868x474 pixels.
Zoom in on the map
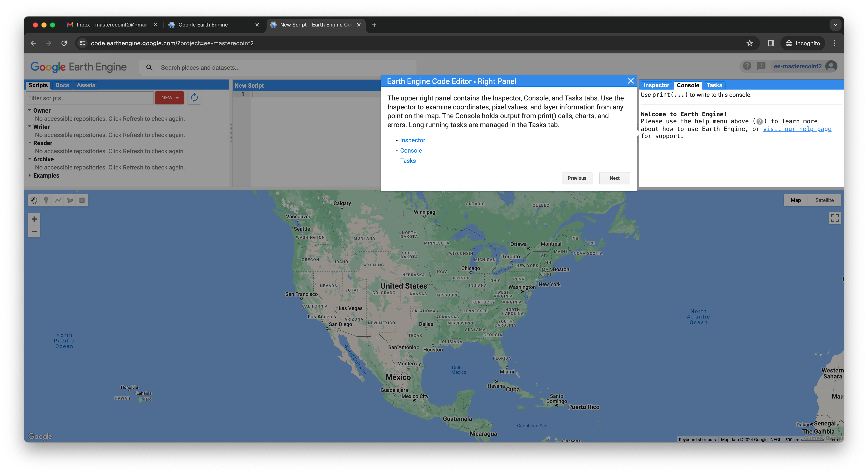34,219
